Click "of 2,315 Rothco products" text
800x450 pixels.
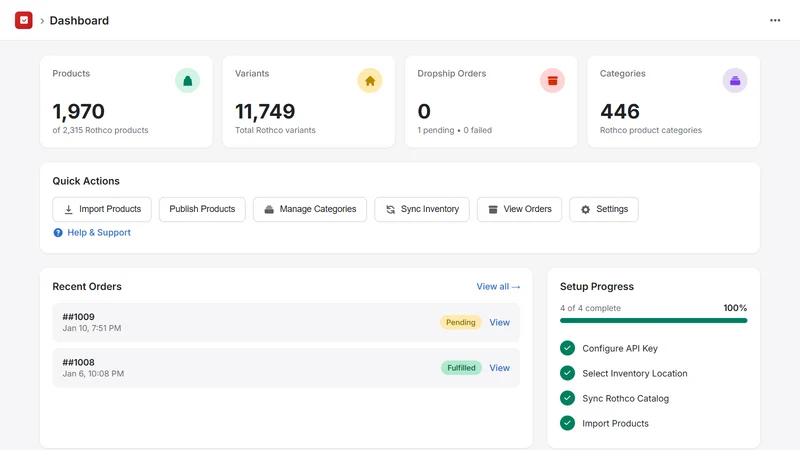pos(100,130)
